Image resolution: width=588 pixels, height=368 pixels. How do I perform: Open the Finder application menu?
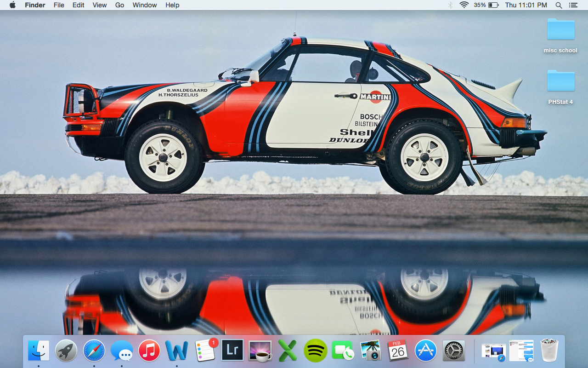click(34, 5)
